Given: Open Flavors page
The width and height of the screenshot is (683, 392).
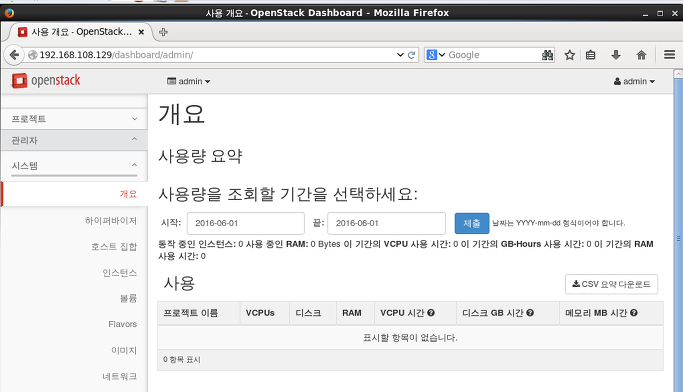Looking at the screenshot, I should 122,324.
